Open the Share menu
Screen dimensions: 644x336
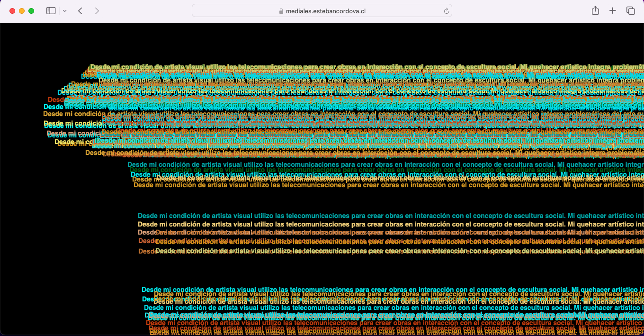[x=595, y=10]
